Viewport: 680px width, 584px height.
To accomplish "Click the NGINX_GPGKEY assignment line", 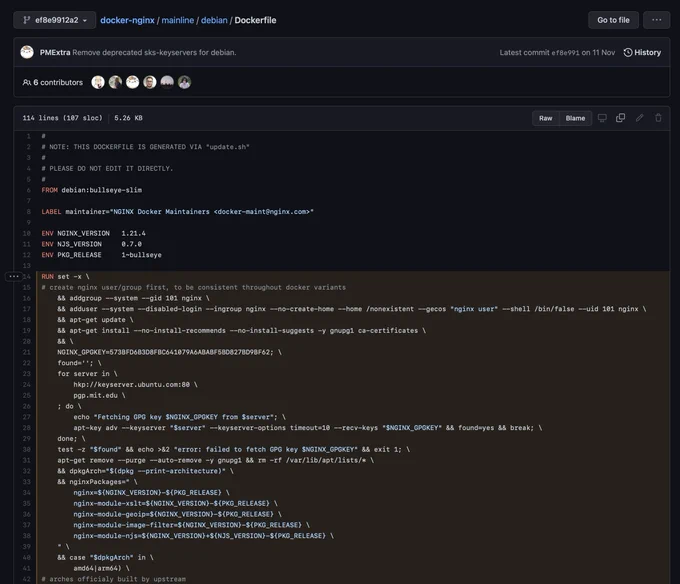I will click(x=169, y=352).
